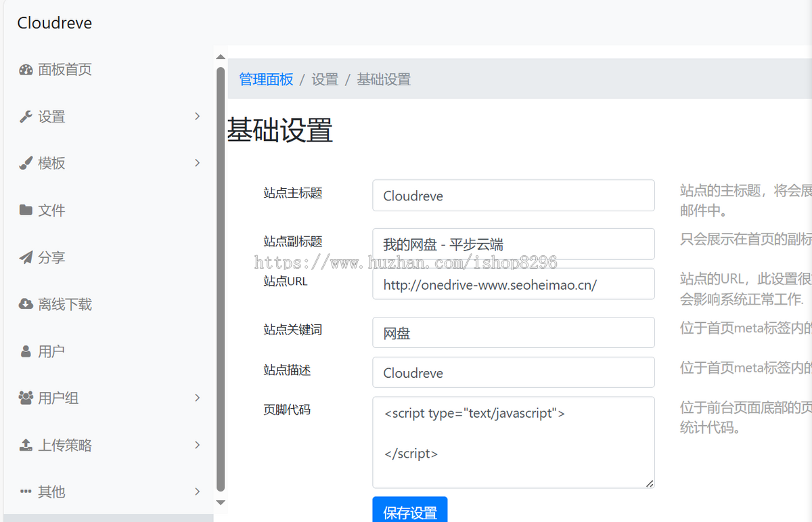Click the group icon beside 用户组

click(26, 398)
